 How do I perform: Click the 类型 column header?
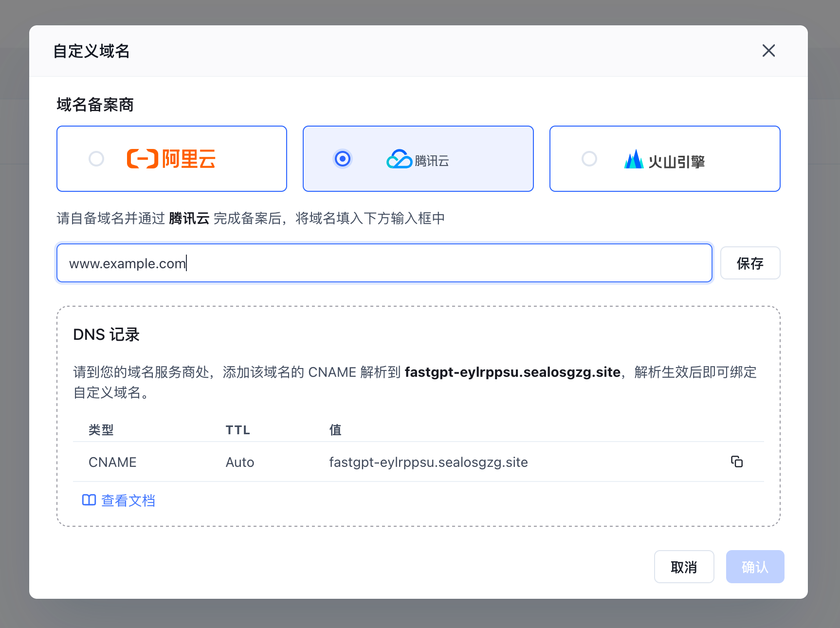pos(101,430)
